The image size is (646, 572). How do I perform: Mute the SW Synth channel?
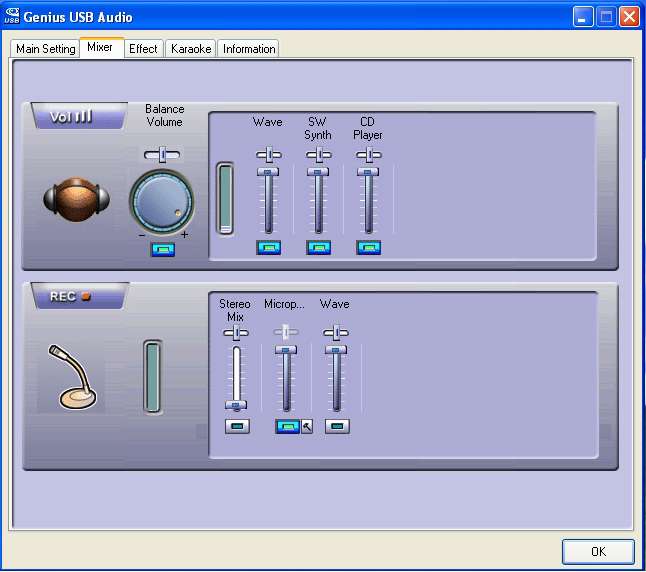318,248
